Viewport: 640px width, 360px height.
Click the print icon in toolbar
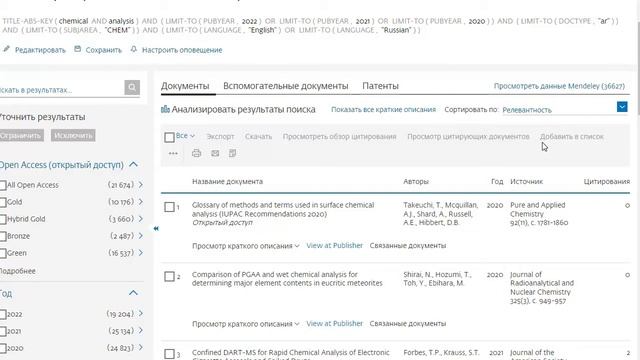click(196, 153)
